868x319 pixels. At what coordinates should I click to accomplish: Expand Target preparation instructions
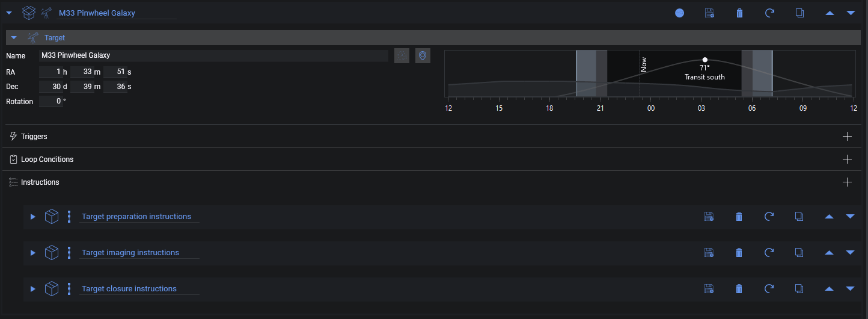33,217
